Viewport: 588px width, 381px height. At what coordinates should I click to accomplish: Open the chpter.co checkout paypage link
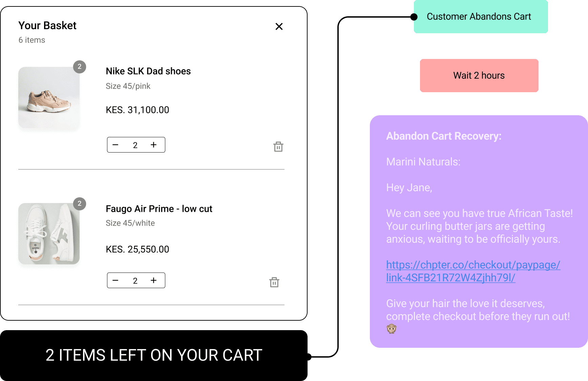473,271
